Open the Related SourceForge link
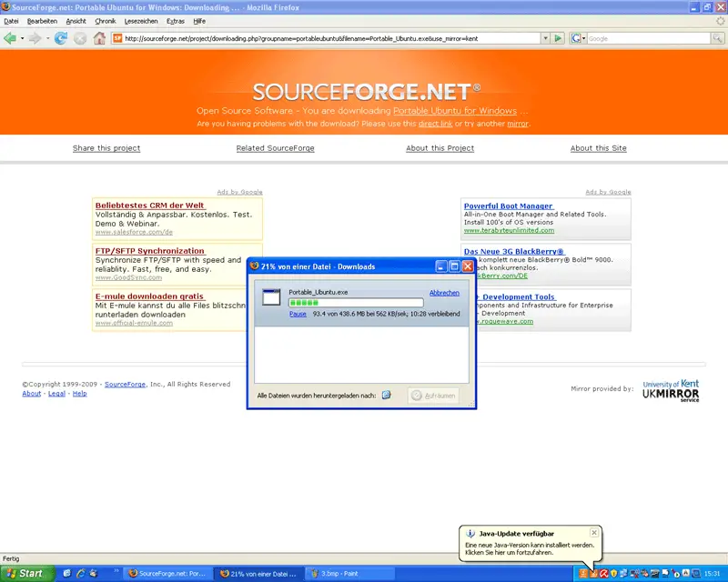 [276, 148]
